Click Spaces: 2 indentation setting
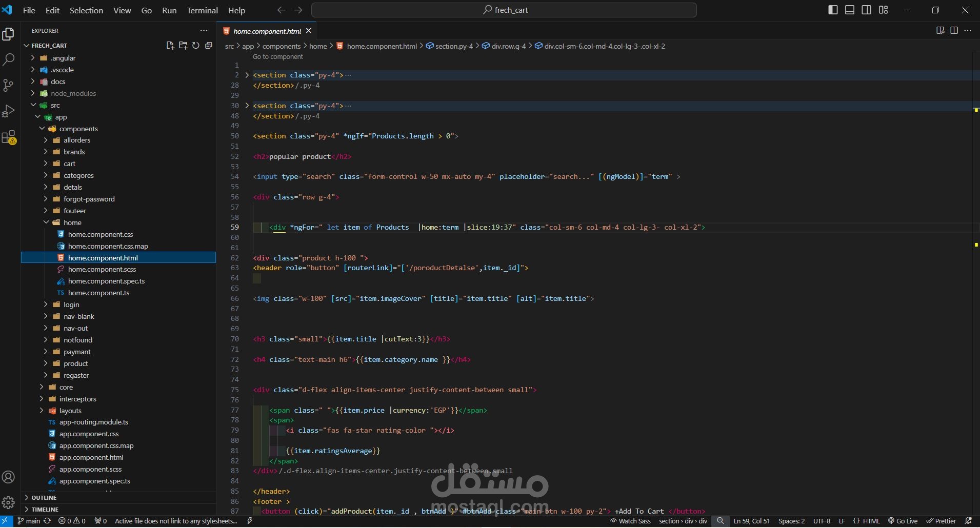Screen dimensions: 980x528 [x=791, y=521]
